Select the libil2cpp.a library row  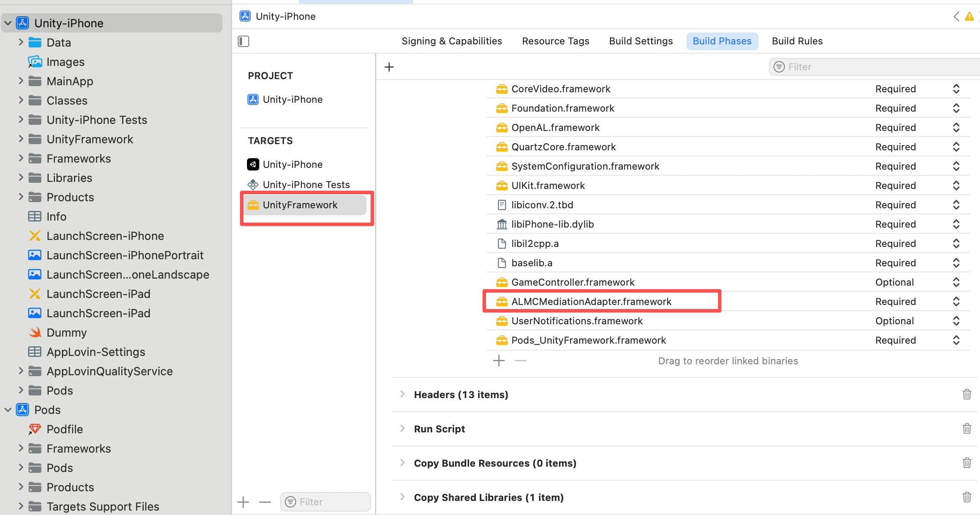click(728, 243)
